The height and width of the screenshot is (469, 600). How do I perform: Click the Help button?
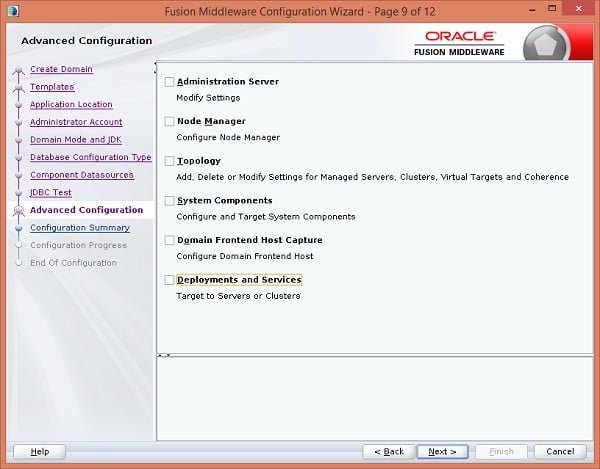pos(39,452)
